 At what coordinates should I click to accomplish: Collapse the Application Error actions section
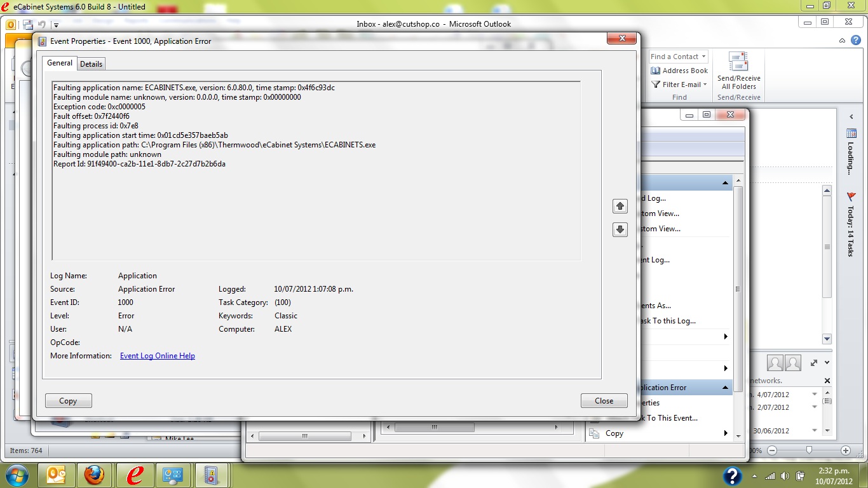click(725, 388)
